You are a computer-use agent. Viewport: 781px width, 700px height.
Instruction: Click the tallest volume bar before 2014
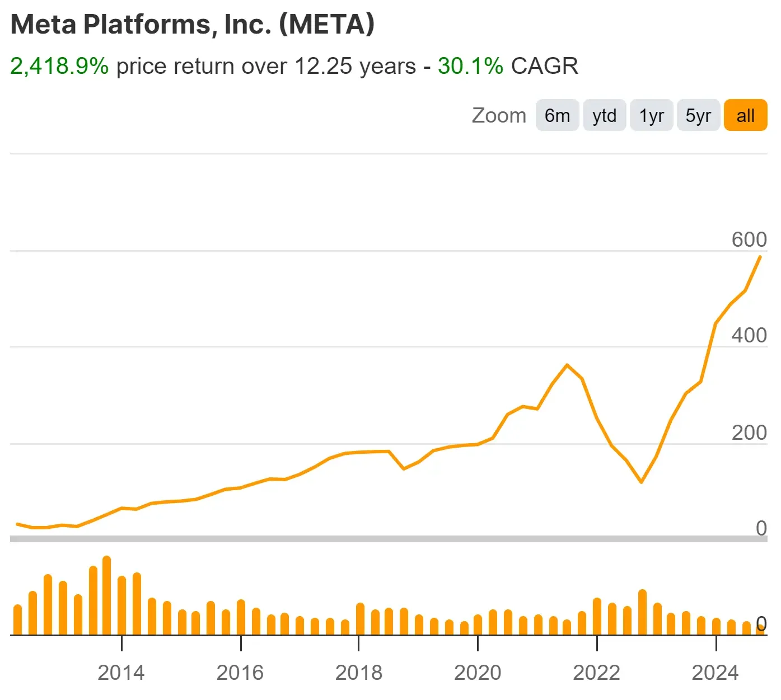106,595
